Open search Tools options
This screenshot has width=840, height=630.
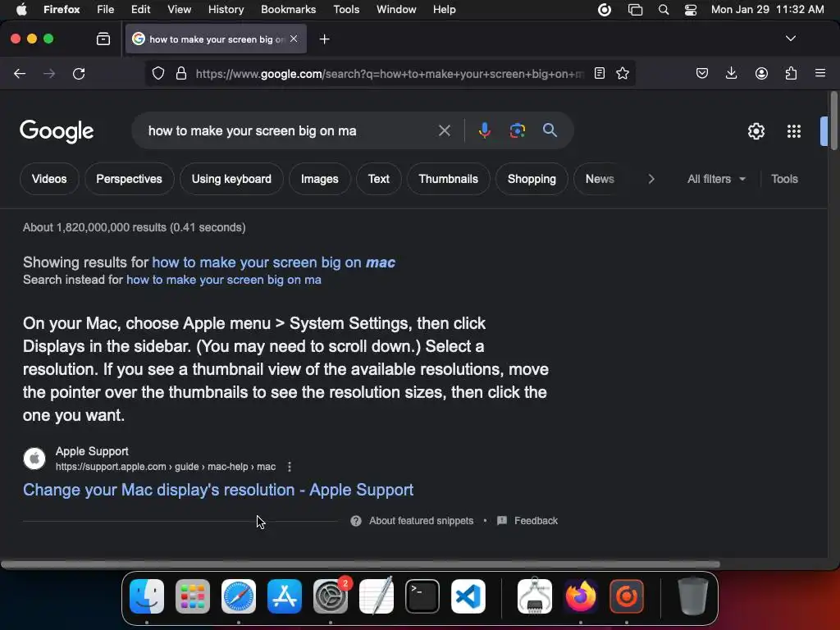click(784, 179)
